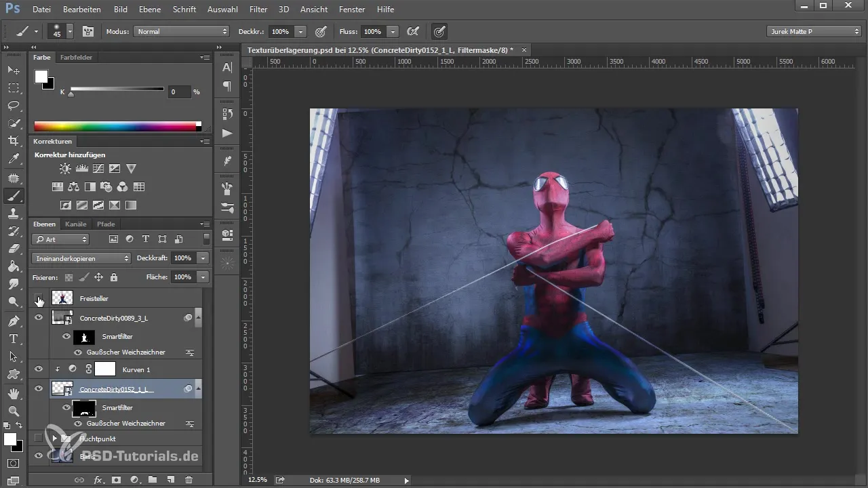Show the Freisteller layer

[x=39, y=298]
